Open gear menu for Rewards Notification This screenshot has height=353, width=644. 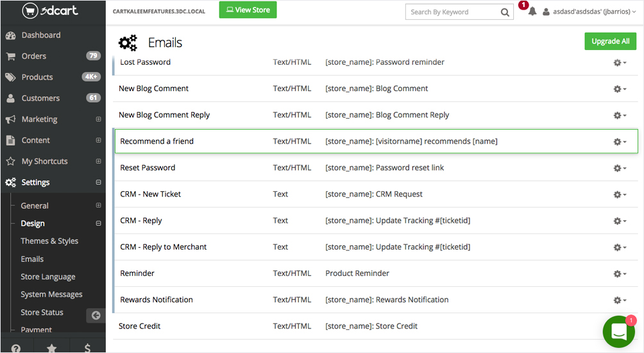pyautogui.click(x=620, y=300)
